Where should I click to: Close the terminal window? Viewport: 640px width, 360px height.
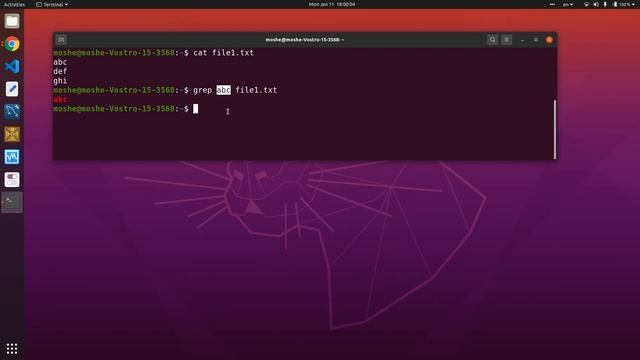[549, 40]
